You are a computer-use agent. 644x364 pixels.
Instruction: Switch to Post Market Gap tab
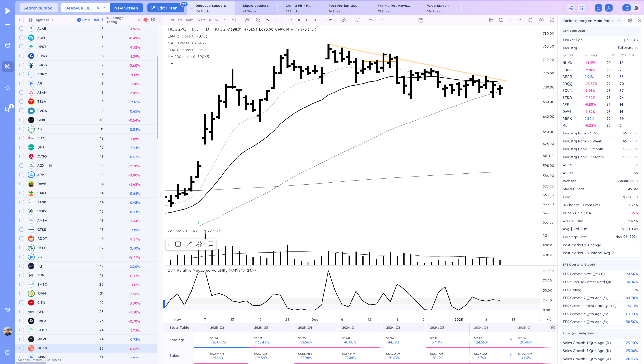[344, 8]
